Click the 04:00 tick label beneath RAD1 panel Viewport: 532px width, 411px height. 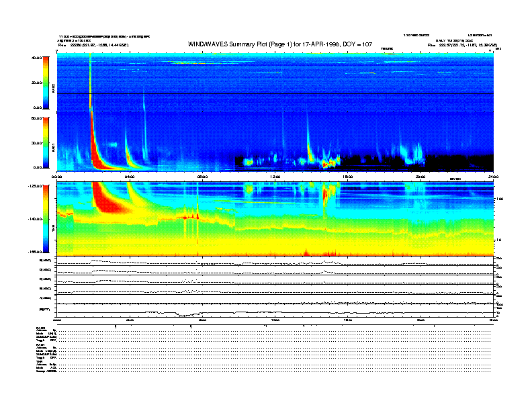coord(130,176)
